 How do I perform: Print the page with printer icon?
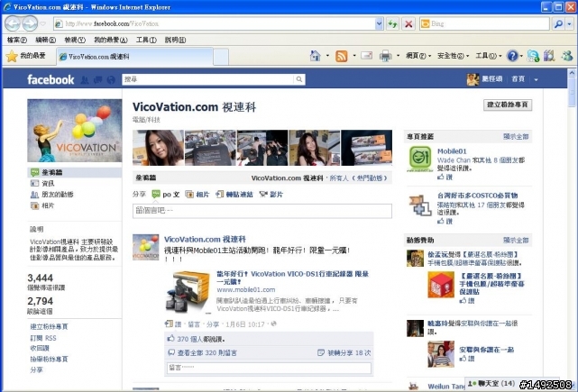(386, 56)
